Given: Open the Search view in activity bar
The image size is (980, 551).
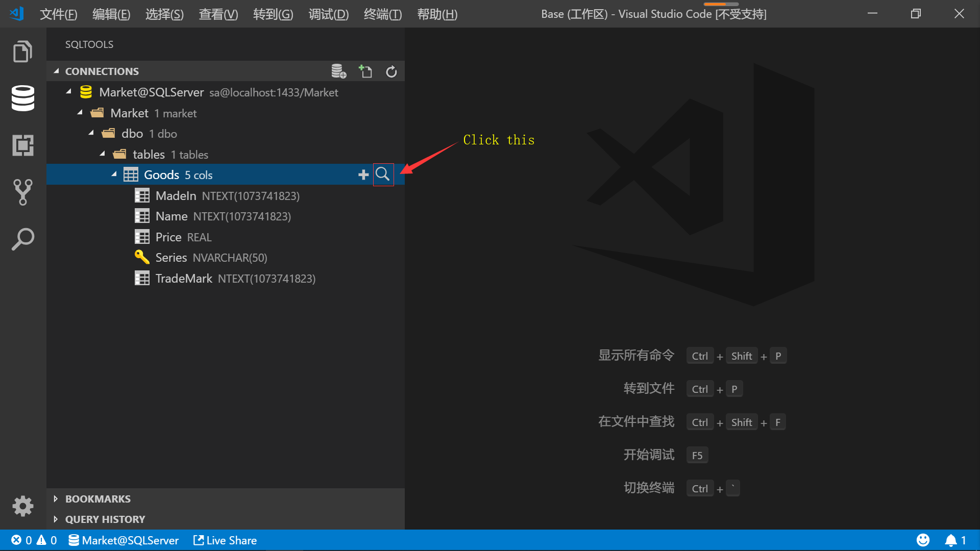Looking at the screenshot, I should click(x=22, y=239).
